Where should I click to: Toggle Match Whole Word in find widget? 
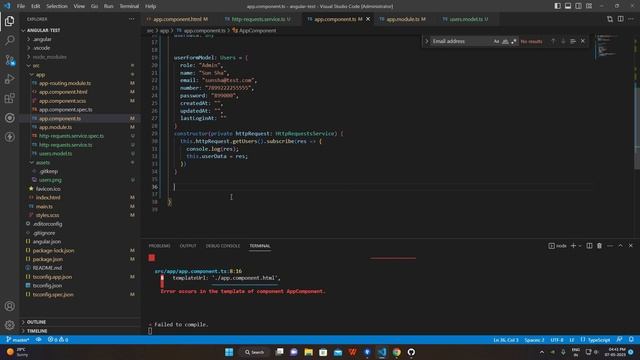click(x=505, y=41)
